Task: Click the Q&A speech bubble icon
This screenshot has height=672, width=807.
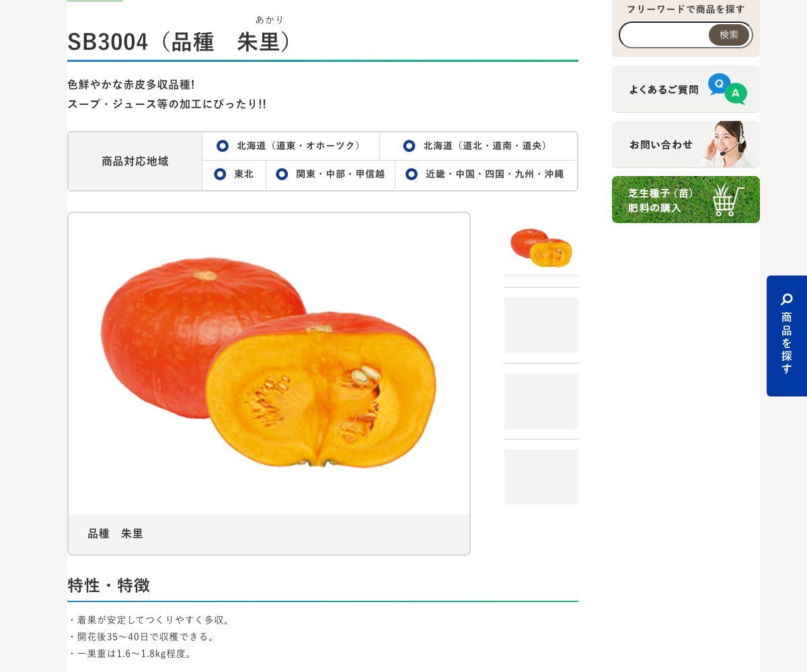Action: tap(727, 89)
